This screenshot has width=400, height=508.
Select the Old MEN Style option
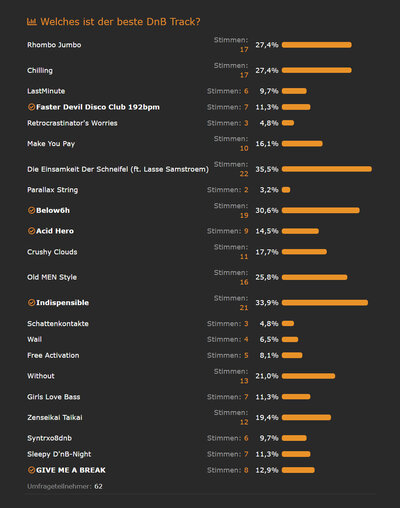[52, 277]
